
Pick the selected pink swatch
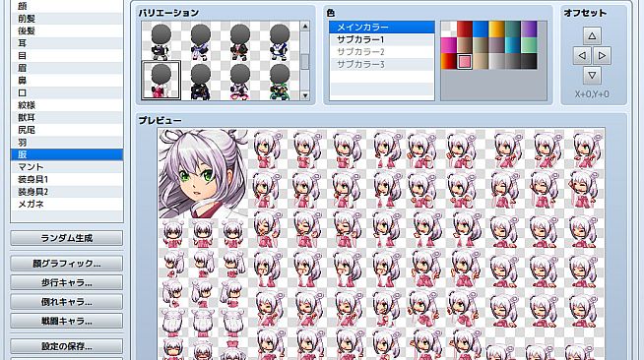[465, 61]
